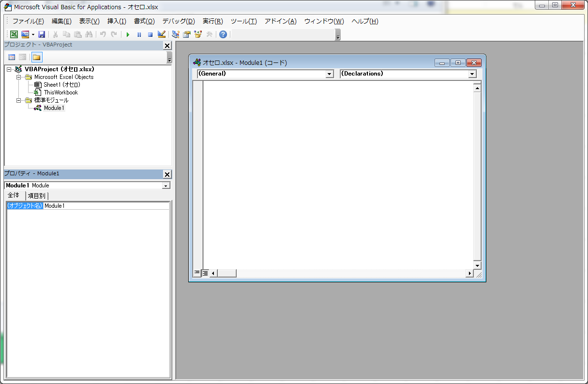
Task: Save the workbook with the floppy icon
Action: (42, 34)
